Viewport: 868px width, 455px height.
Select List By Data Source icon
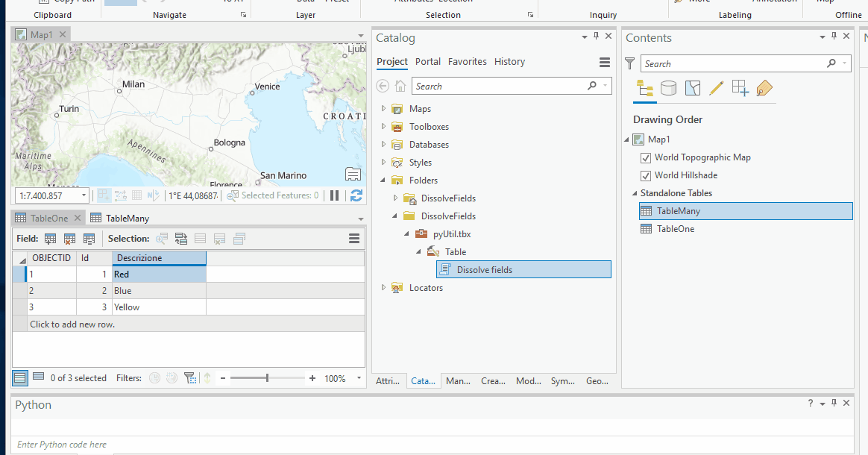tap(668, 88)
